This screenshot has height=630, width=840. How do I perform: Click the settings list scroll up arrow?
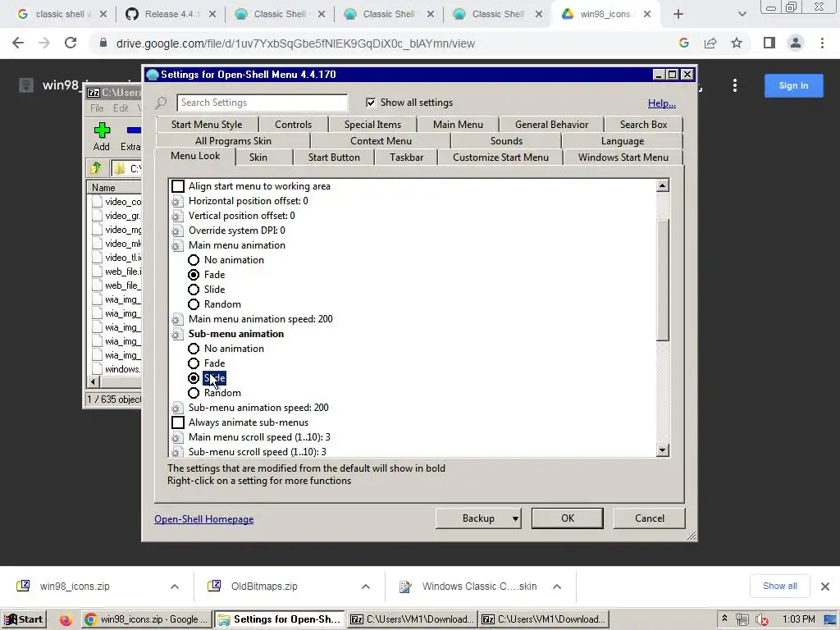point(663,186)
